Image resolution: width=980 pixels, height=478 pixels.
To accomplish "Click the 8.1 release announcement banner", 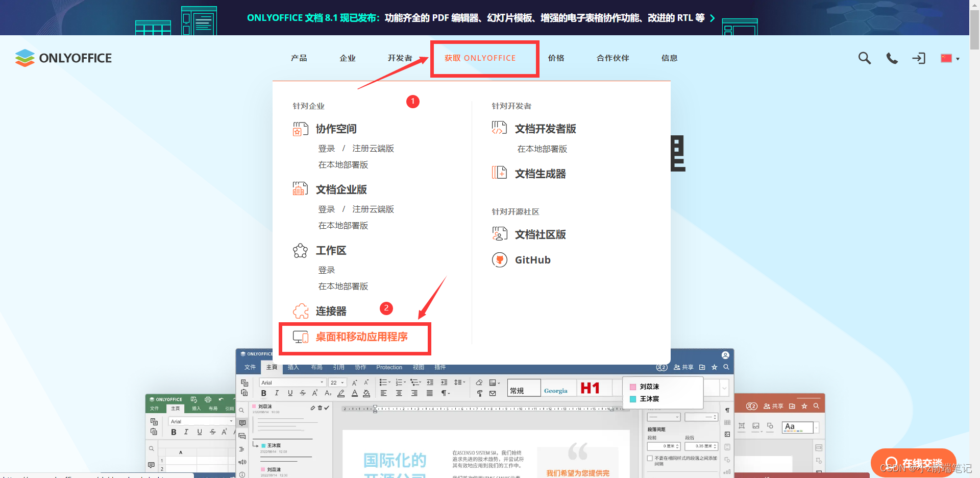I will [x=480, y=18].
